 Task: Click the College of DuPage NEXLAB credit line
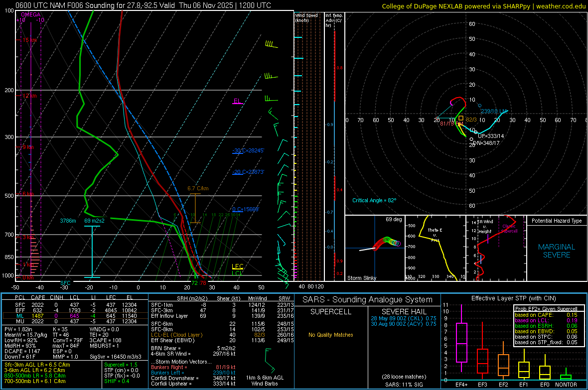(483, 6)
